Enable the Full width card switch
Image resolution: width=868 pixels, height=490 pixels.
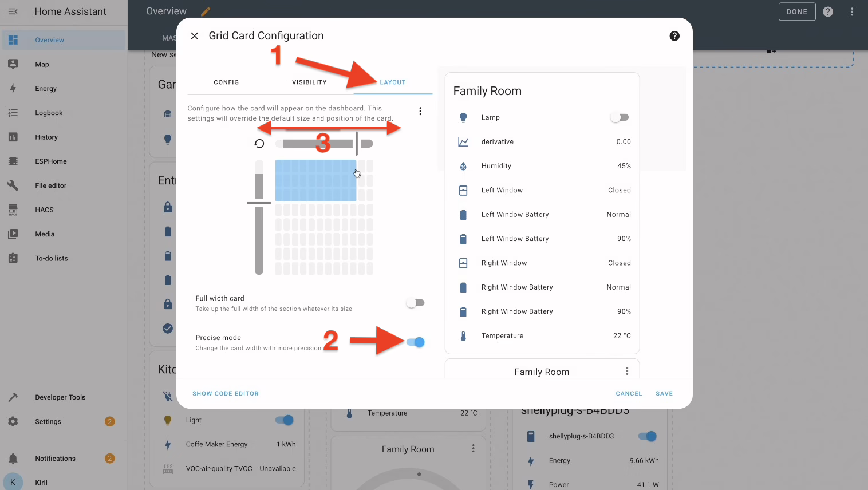[x=415, y=303]
